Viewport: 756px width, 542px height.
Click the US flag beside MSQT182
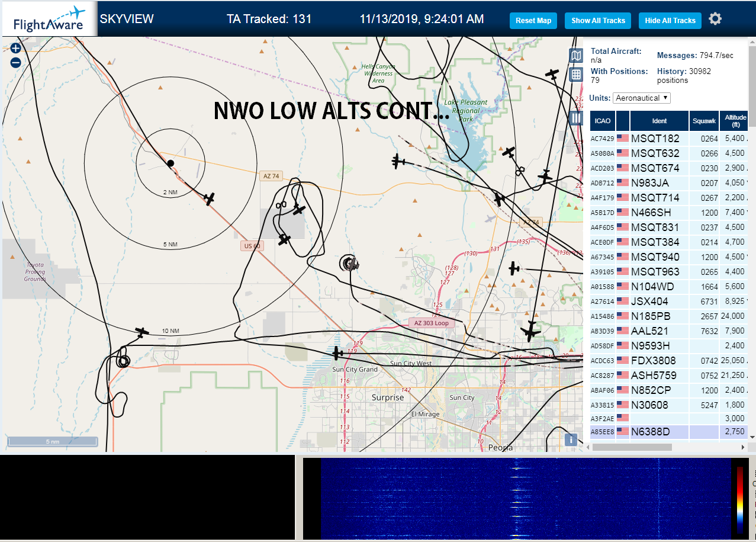click(623, 139)
